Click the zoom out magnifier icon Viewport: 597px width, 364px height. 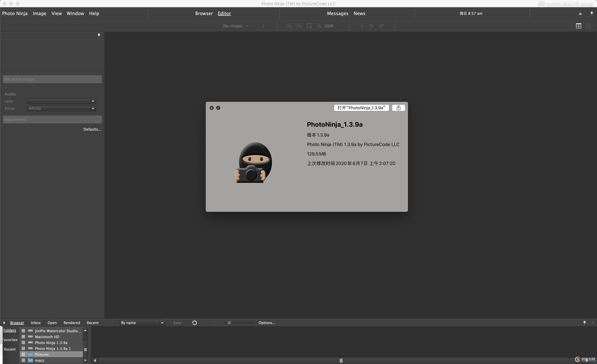(x=299, y=26)
